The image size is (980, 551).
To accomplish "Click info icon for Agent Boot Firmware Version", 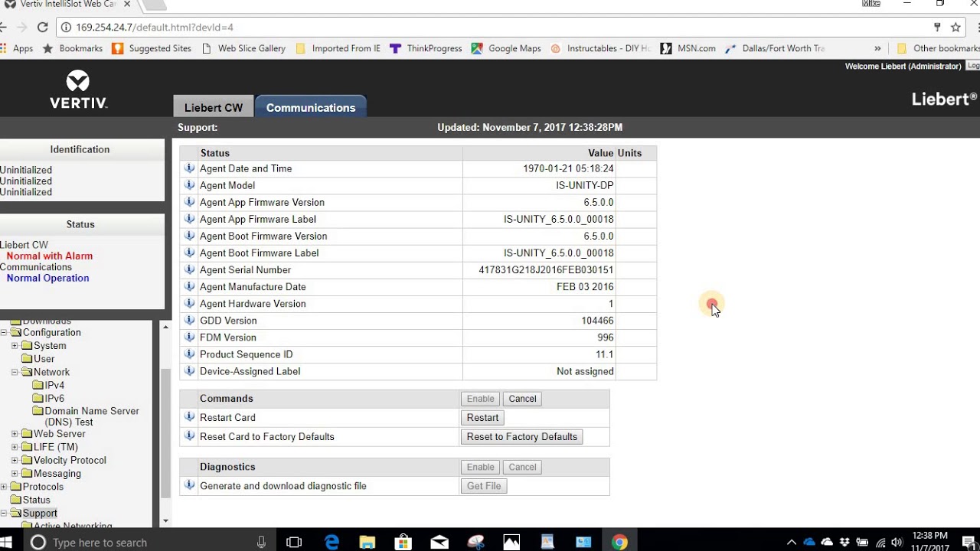I will coord(189,236).
